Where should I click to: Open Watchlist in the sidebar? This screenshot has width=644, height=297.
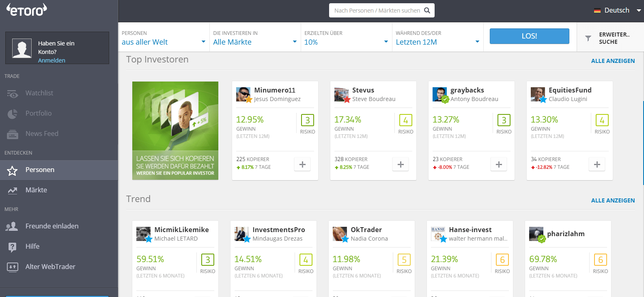(59, 93)
